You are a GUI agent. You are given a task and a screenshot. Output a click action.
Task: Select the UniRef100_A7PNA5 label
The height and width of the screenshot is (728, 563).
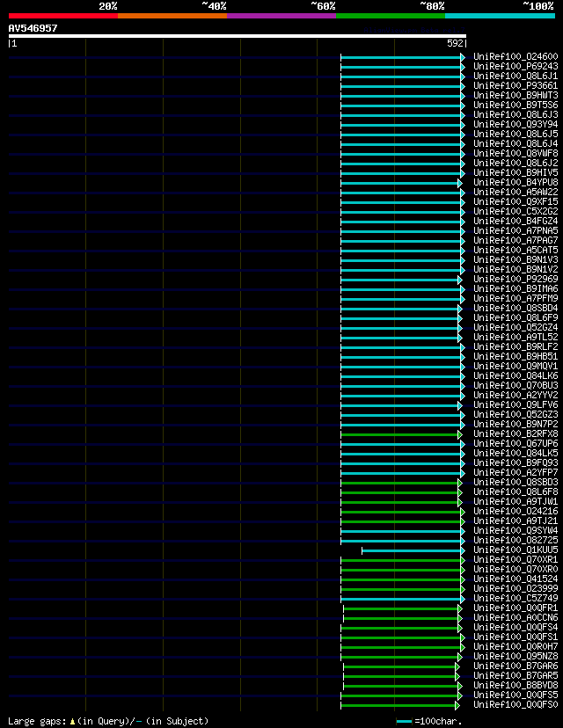coord(515,230)
